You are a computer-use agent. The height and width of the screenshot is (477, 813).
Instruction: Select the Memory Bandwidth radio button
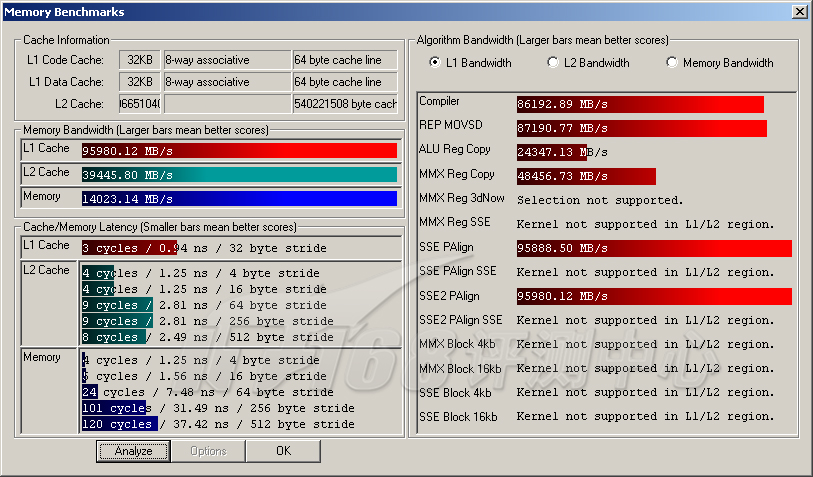[x=672, y=63]
